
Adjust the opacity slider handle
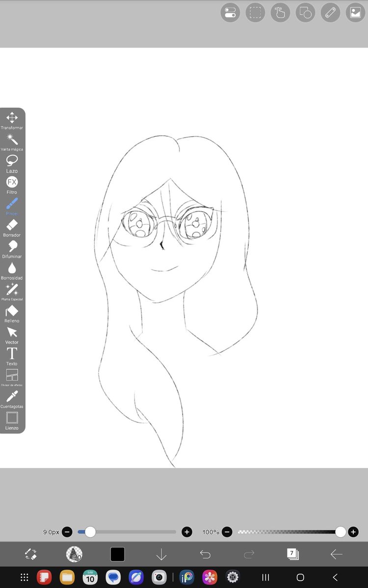(x=341, y=532)
